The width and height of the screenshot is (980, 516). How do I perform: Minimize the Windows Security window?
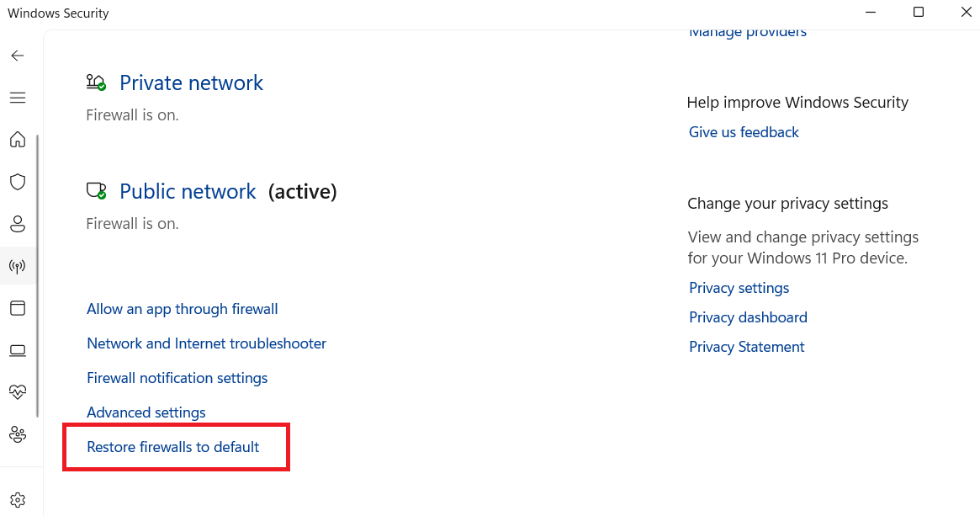871,12
